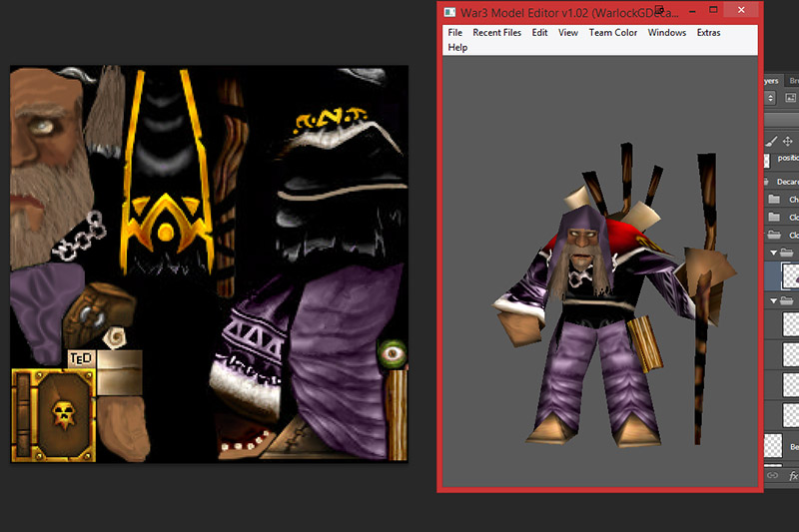Click the warlock texture image on canvas

tap(209, 264)
